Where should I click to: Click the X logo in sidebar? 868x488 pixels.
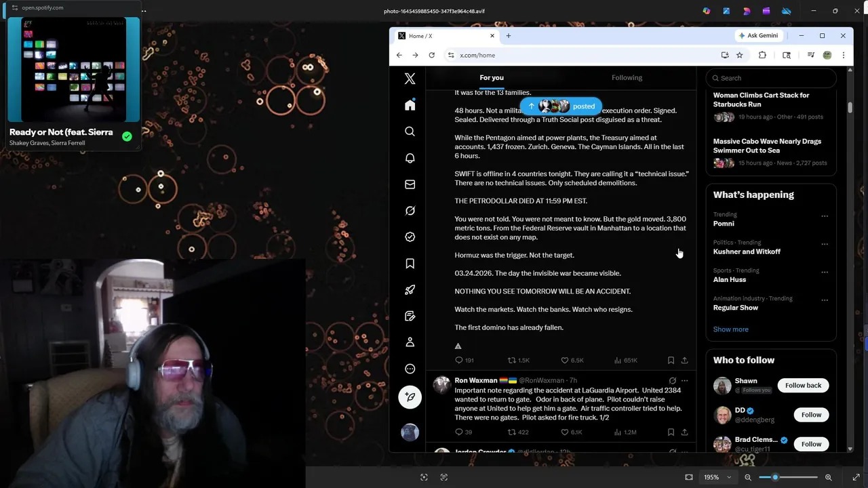tap(410, 79)
